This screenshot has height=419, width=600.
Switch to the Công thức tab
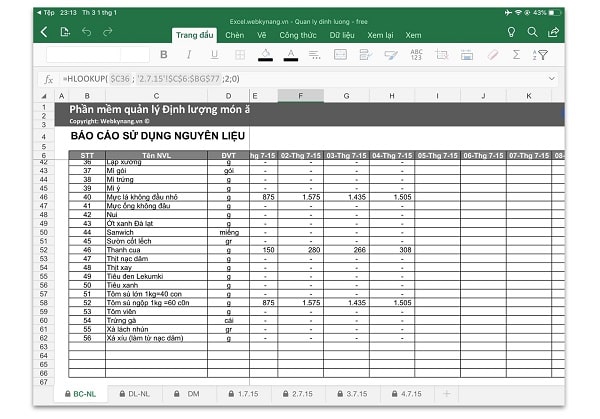(x=298, y=35)
